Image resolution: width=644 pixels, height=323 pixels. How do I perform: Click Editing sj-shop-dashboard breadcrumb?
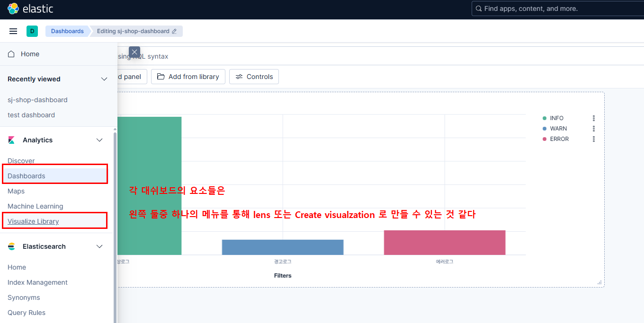tap(137, 31)
